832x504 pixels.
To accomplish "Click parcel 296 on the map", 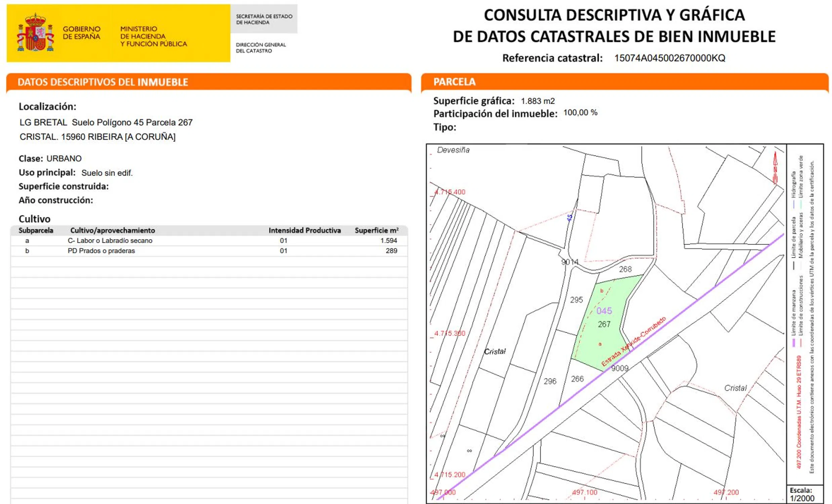I will click(550, 381).
